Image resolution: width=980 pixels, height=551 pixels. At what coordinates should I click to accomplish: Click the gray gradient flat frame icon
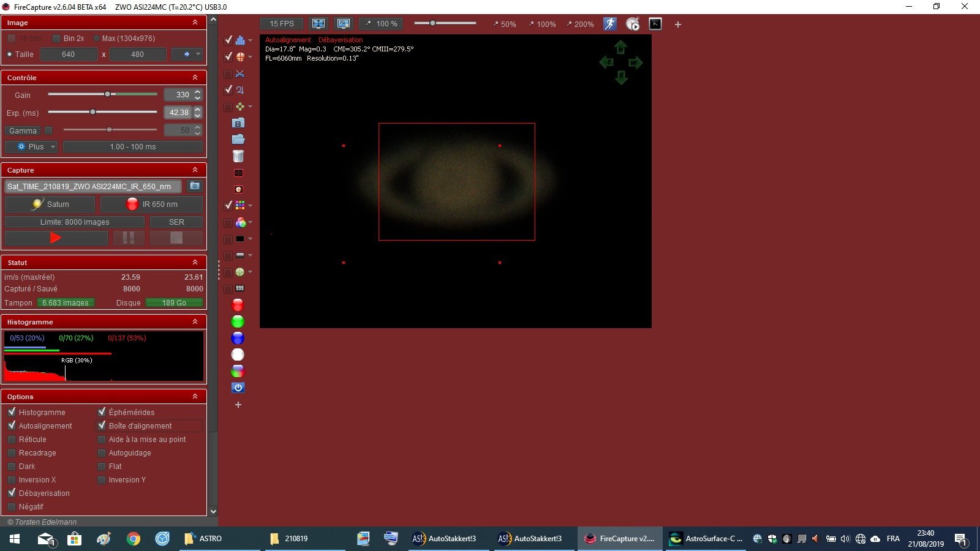239,255
